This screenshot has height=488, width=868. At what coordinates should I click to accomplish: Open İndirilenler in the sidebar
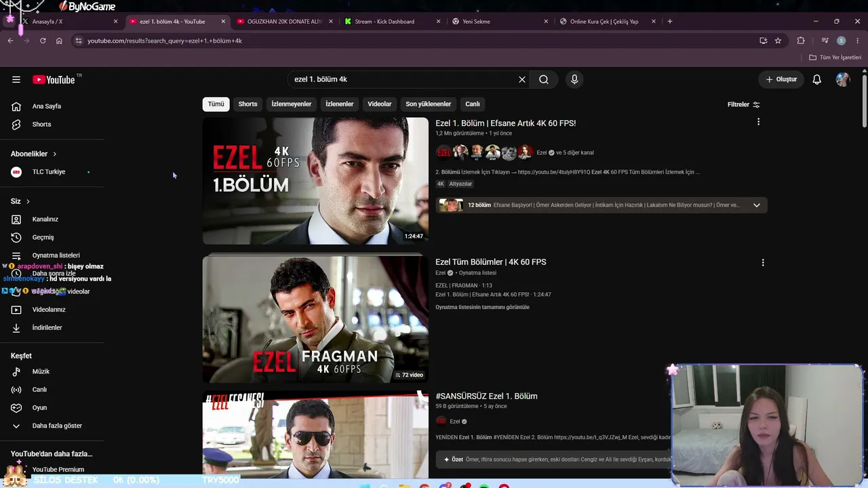coord(47,328)
